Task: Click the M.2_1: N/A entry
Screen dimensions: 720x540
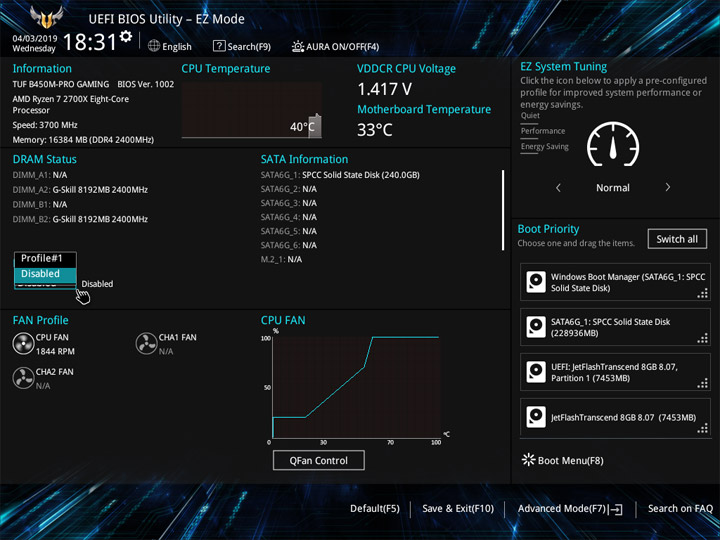Action: [281, 259]
